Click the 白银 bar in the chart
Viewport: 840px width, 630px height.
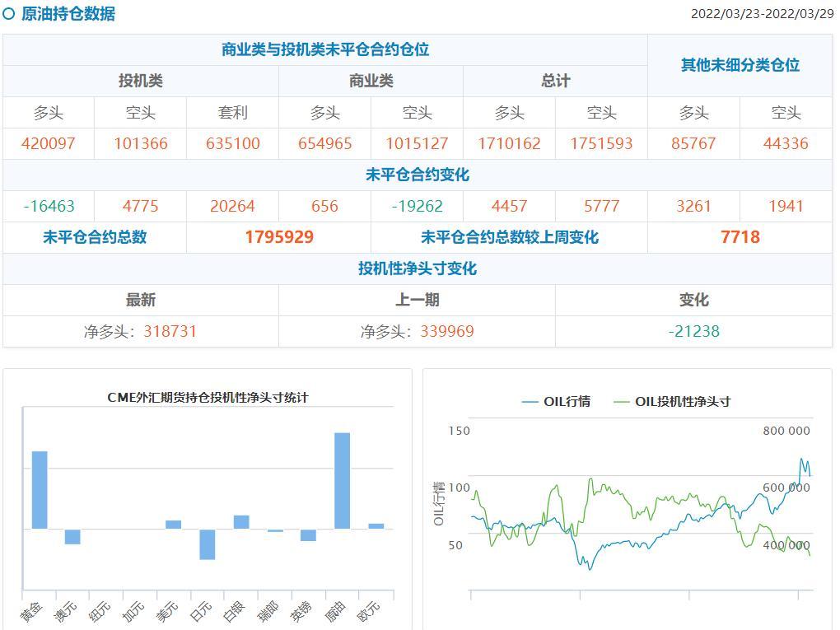pyautogui.click(x=240, y=522)
